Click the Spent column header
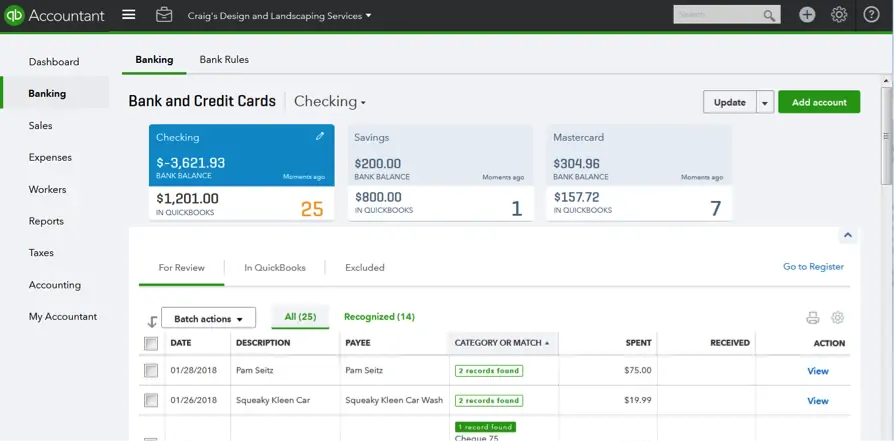The height and width of the screenshot is (441, 894). [x=638, y=343]
